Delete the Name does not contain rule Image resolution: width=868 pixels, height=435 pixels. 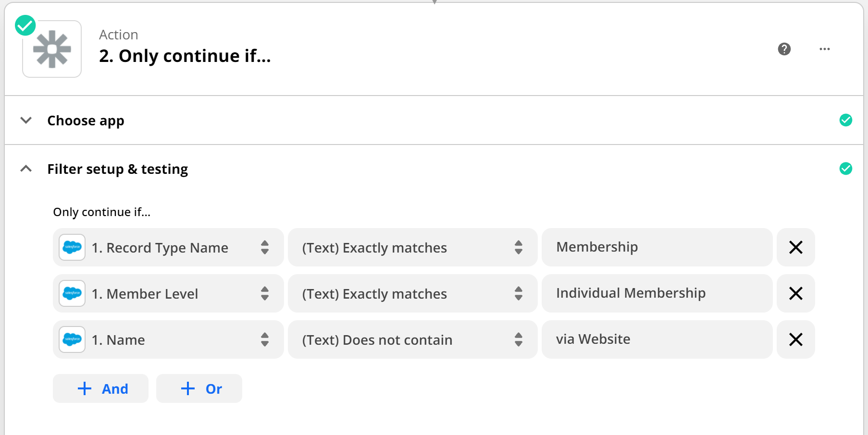[796, 339]
